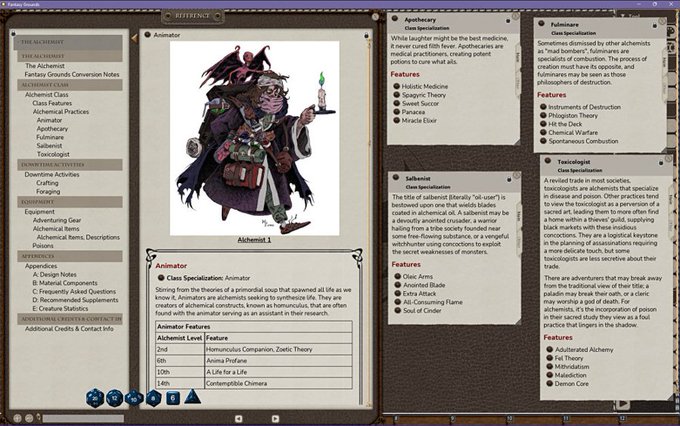
Task: Collapse APPENDICES section header
Action: pyautogui.click(x=69, y=256)
